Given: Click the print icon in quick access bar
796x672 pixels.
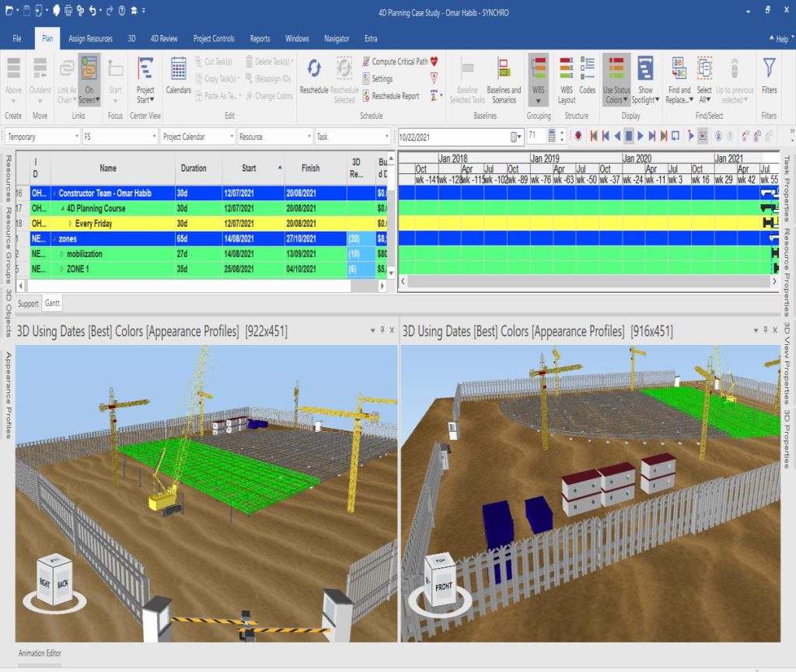Looking at the screenshot, I should (x=68, y=10).
